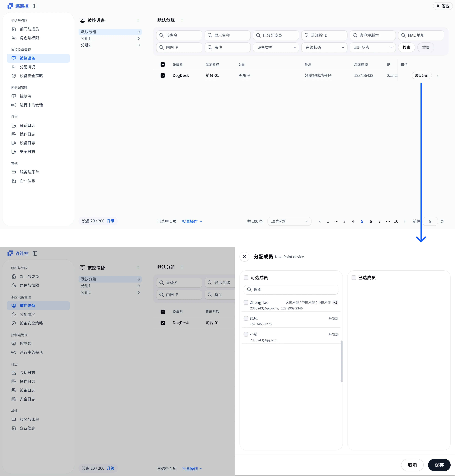Check 小猫 member checkbox
This screenshot has width=455, height=476.
click(246, 334)
